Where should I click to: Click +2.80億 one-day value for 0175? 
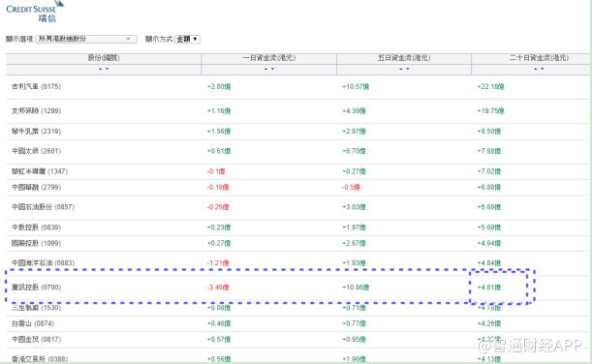[x=219, y=86]
